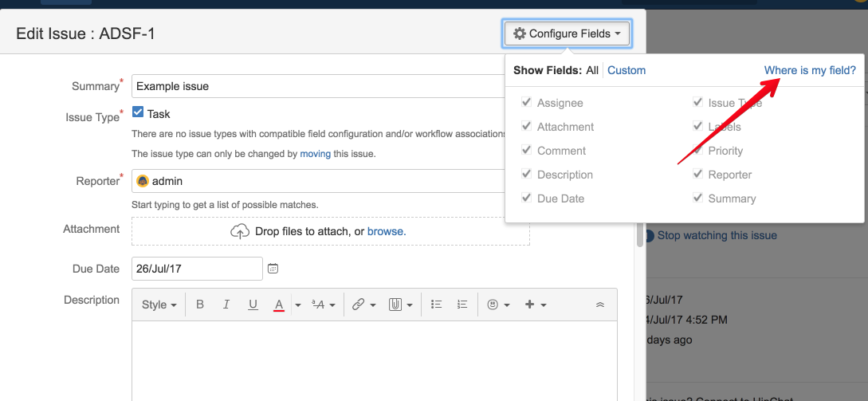This screenshot has height=401, width=868.
Task: Click the link insertion icon
Action: 358,305
